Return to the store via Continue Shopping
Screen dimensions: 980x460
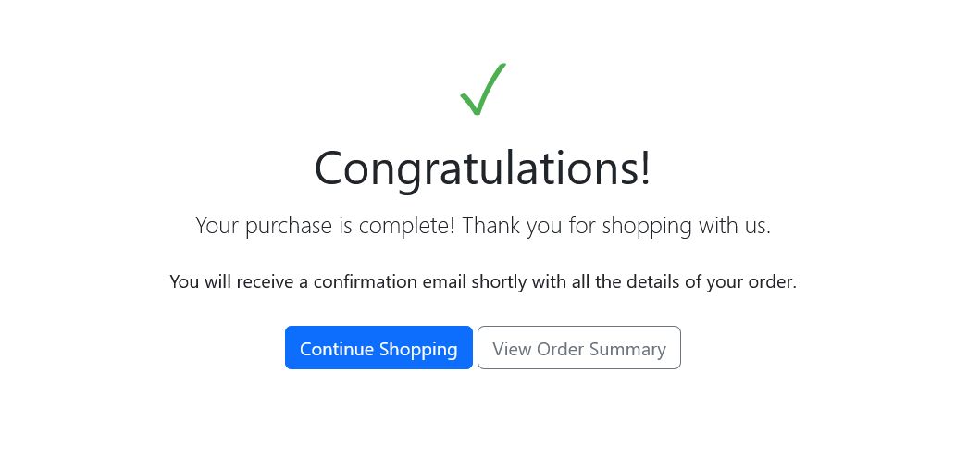[378, 348]
